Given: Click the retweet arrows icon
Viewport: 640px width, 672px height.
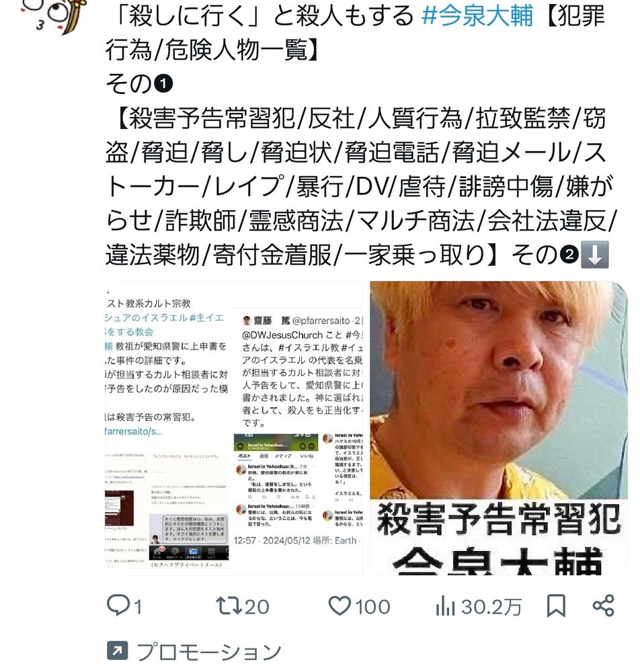Looking at the screenshot, I should click(x=229, y=606).
